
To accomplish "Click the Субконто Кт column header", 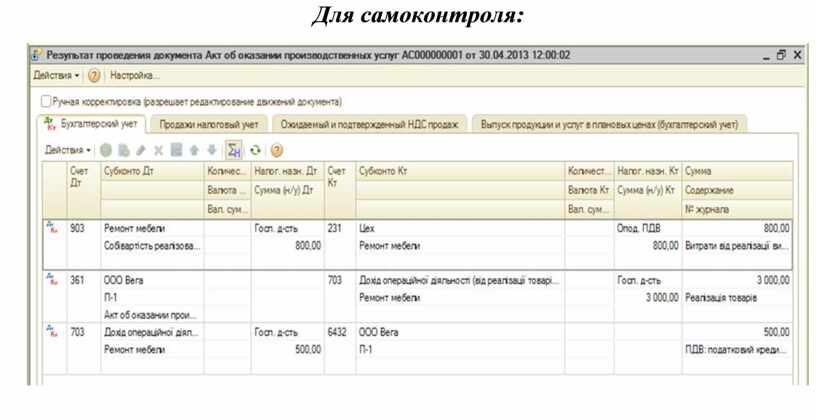I will [x=460, y=171].
